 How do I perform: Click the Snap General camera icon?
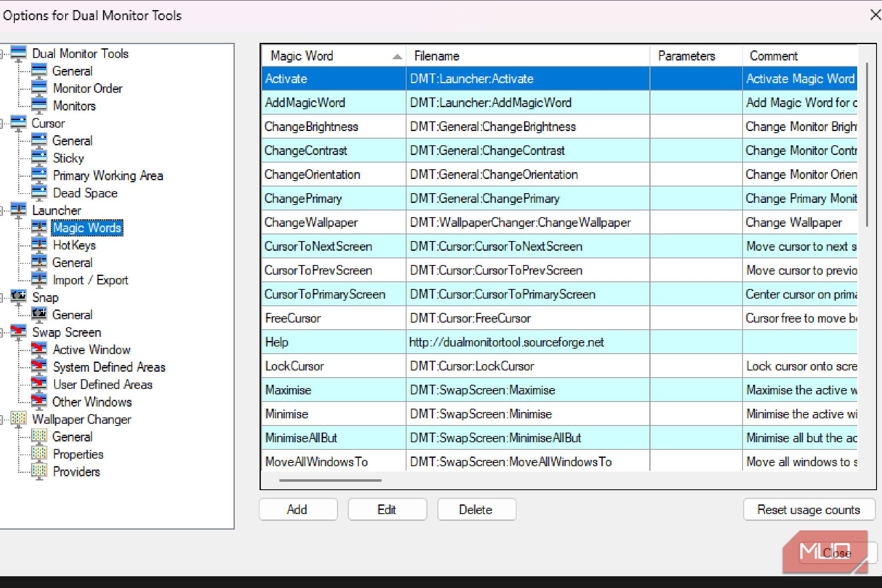(x=39, y=314)
